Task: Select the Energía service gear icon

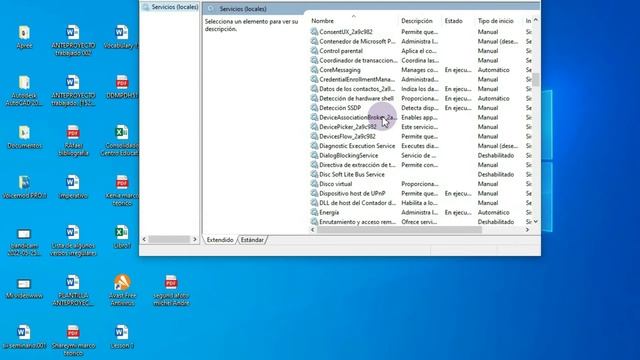Action: tap(314, 212)
